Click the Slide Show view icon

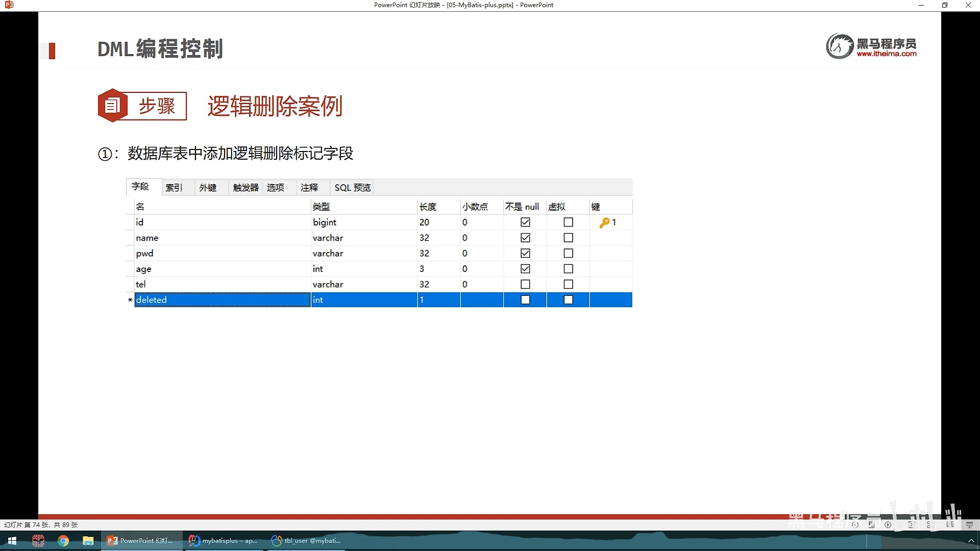(x=969, y=524)
